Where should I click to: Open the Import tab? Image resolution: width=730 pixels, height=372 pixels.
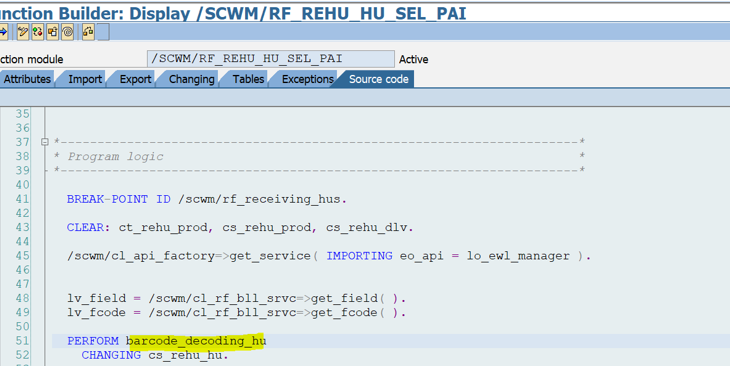point(85,79)
